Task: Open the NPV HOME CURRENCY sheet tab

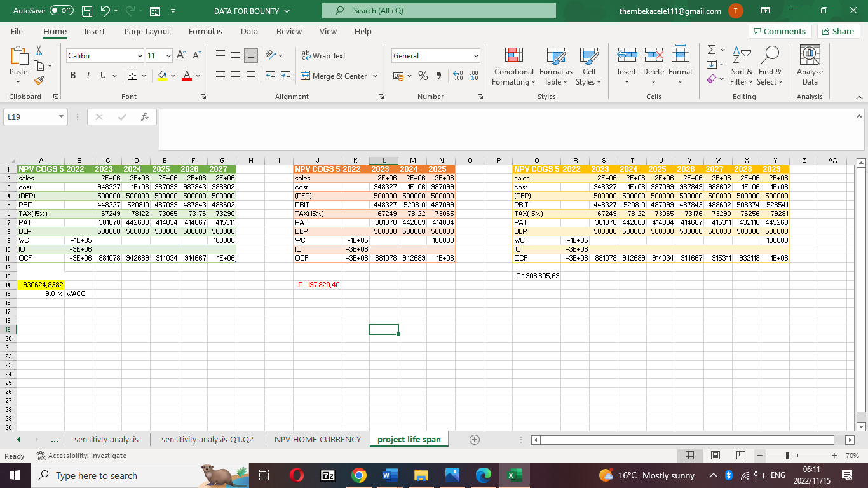Action: pos(317,439)
